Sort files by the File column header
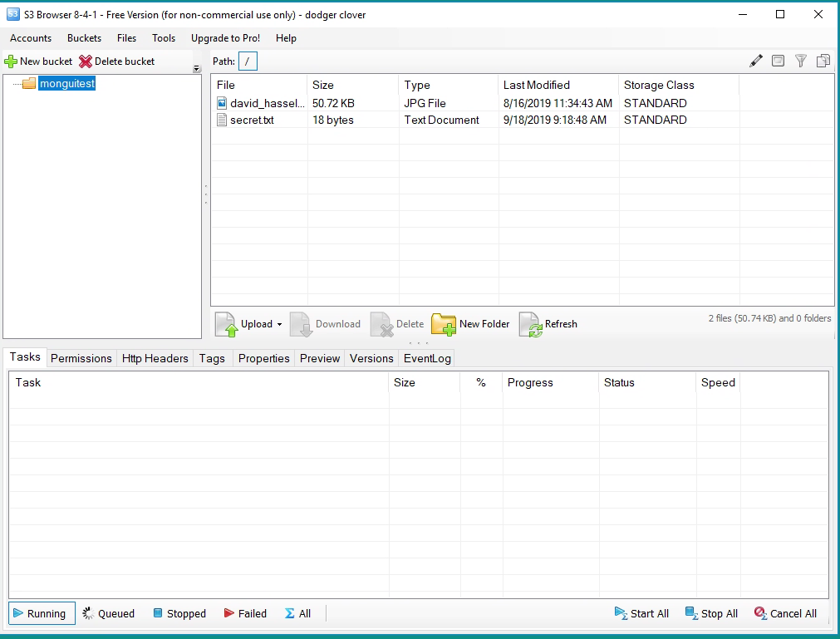The width and height of the screenshot is (840, 639). [x=259, y=85]
